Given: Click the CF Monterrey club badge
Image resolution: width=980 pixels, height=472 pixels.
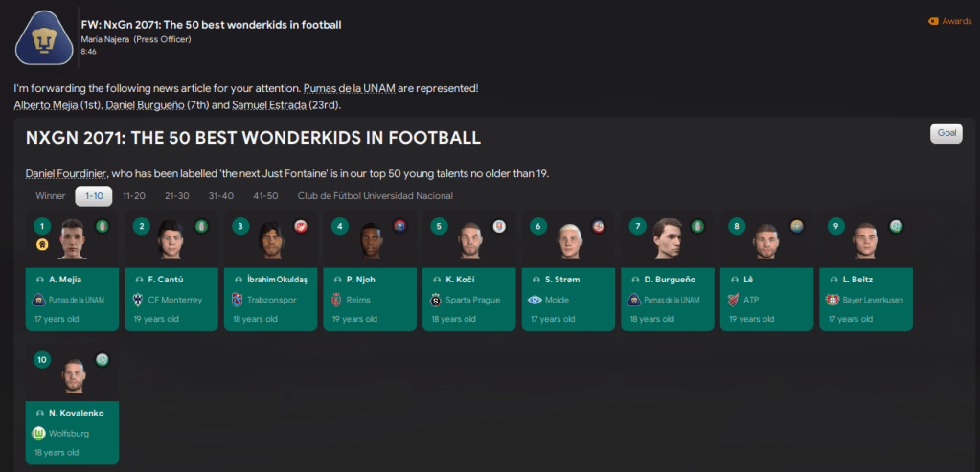Looking at the screenshot, I should [137, 300].
